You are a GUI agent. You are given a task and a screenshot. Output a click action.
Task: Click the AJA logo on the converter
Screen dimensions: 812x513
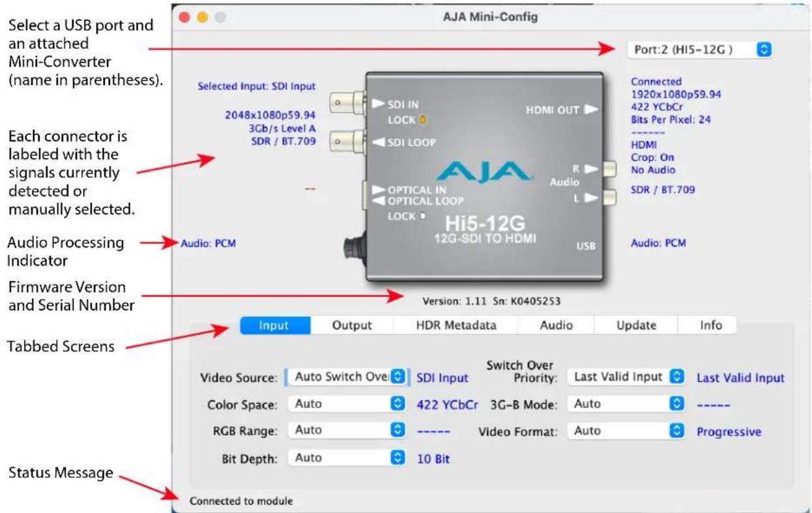coord(485,172)
